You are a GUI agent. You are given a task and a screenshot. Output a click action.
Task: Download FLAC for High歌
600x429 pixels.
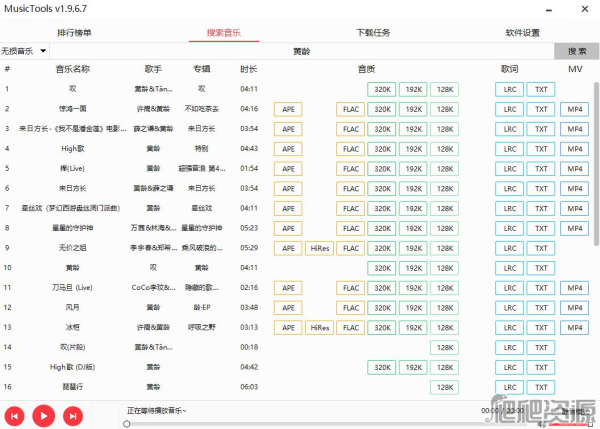[351, 149]
